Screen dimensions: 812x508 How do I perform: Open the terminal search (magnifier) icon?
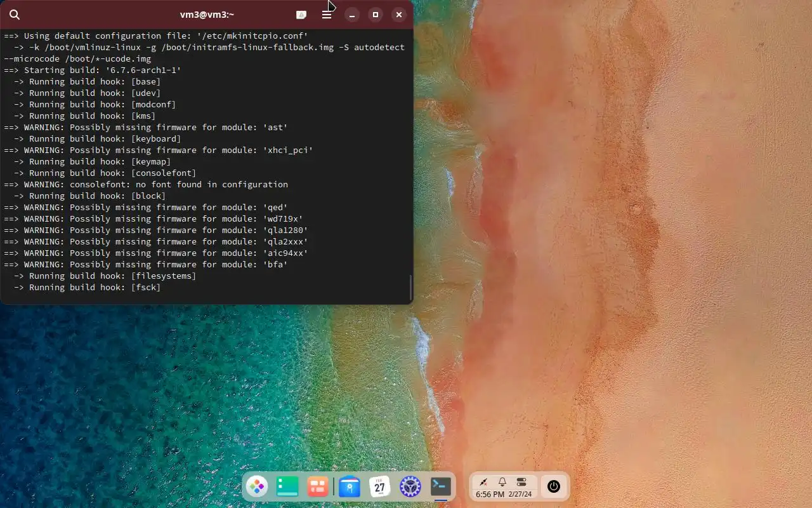15,15
